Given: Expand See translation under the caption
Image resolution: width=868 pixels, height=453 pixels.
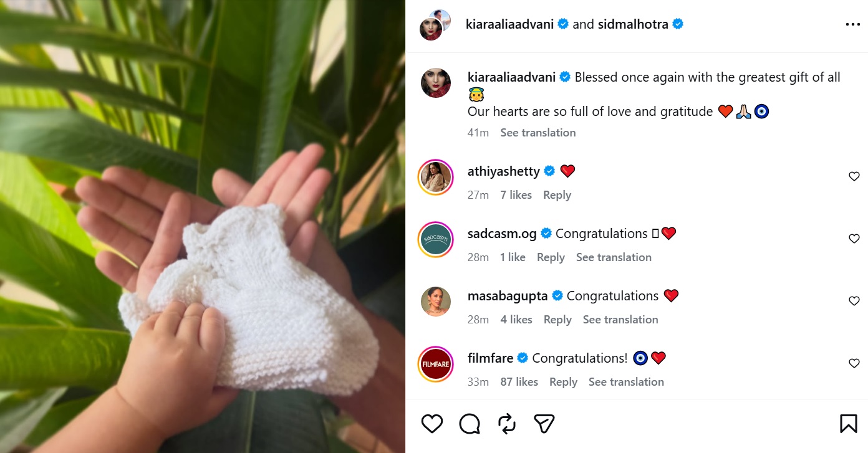Looking at the screenshot, I should (x=538, y=133).
